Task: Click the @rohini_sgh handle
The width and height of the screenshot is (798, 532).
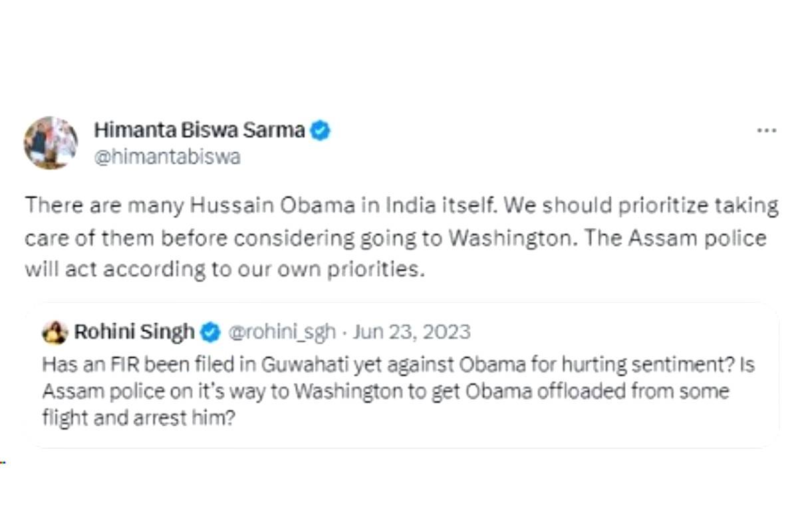Action: pos(282,332)
